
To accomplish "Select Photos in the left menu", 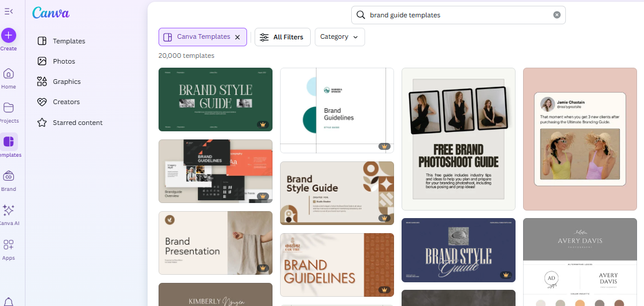I will click(x=64, y=61).
